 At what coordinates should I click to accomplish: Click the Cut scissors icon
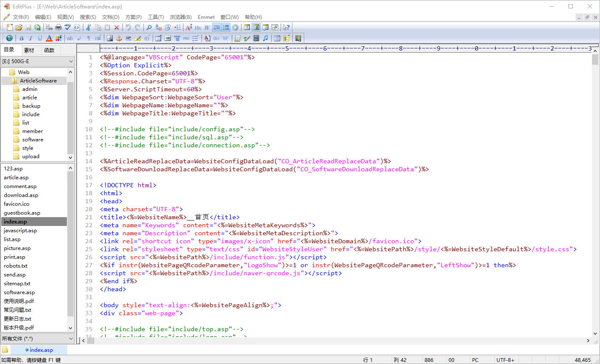[x=88, y=27]
